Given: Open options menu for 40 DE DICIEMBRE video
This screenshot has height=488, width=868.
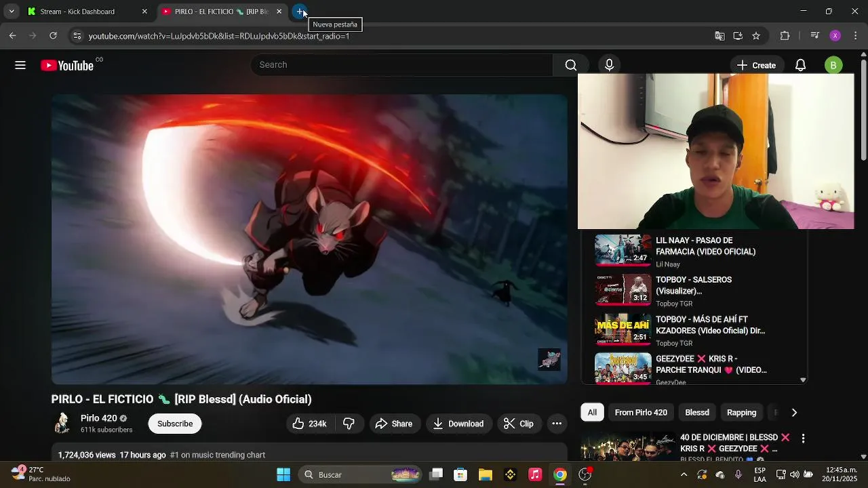Looking at the screenshot, I should tap(803, 439).
